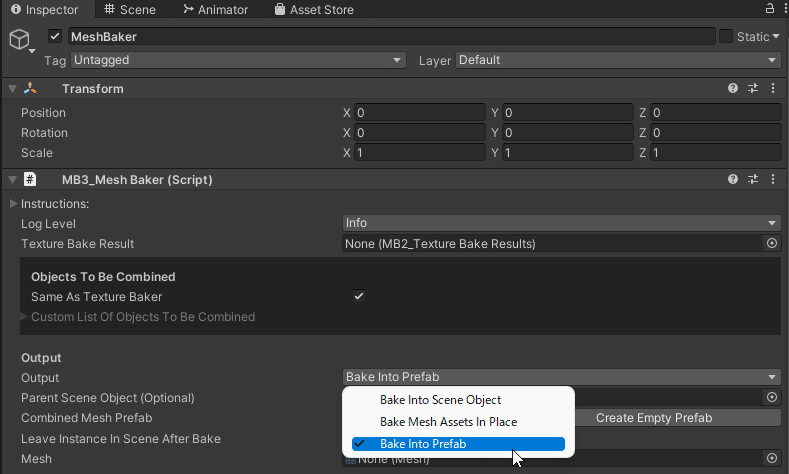
Task: Expand the Instructions foldout
Action: coord(14,203)
